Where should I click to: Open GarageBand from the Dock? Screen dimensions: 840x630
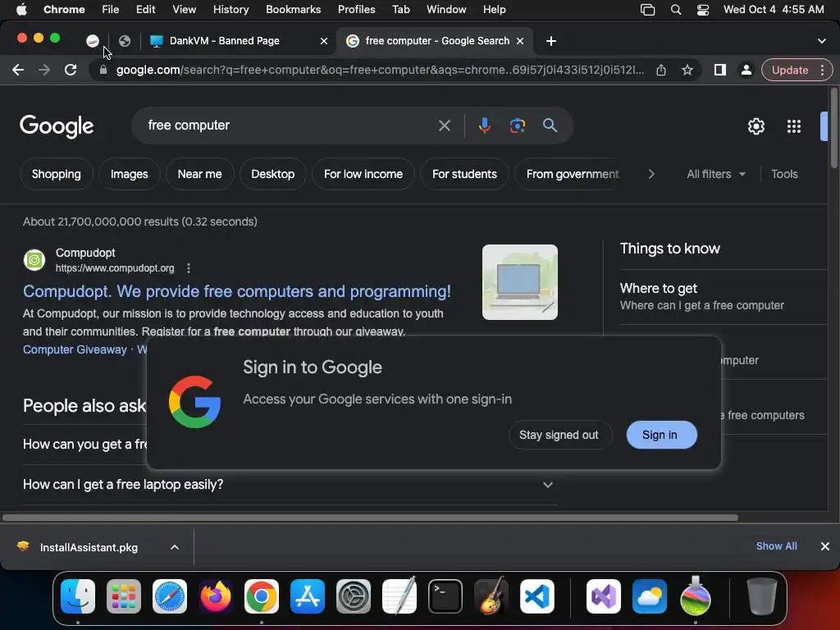491,596
